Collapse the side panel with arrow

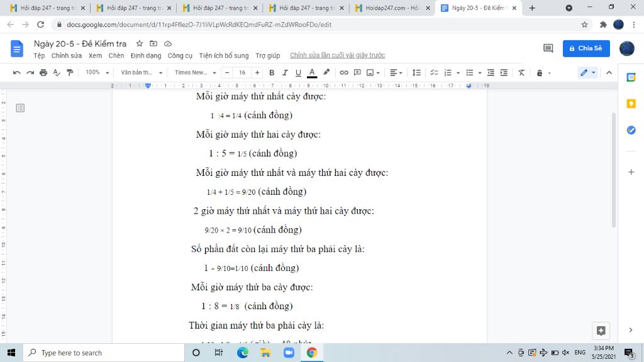tap(631, 330)
